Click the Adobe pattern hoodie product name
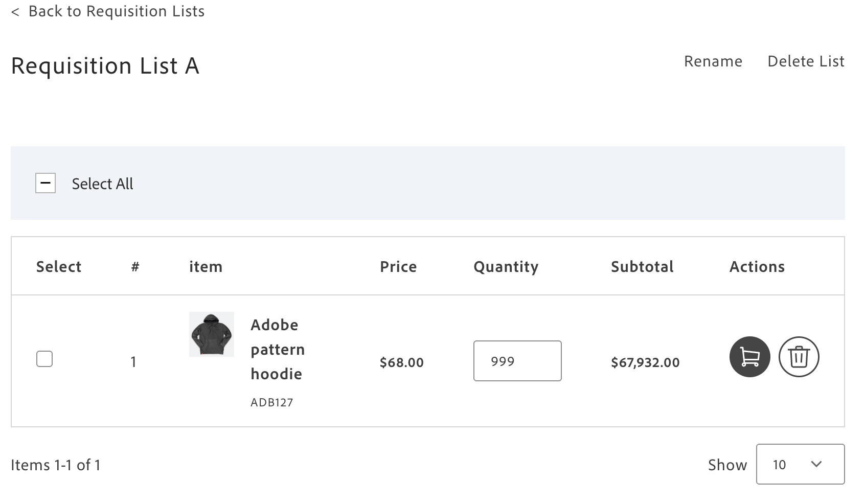Screen dimensions: 865x504 pyautogui.click(x=277, y=349)
